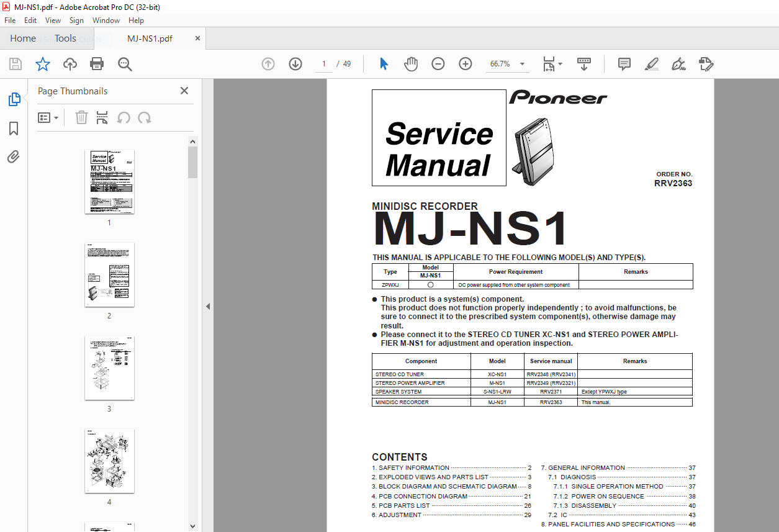
Task: Open the Attachments paperclip panel
Action: (14, 157)
